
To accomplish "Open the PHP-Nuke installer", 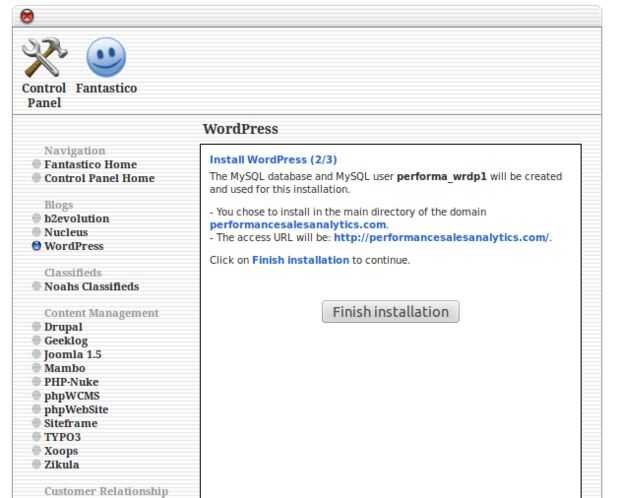I will click(71, 382).
